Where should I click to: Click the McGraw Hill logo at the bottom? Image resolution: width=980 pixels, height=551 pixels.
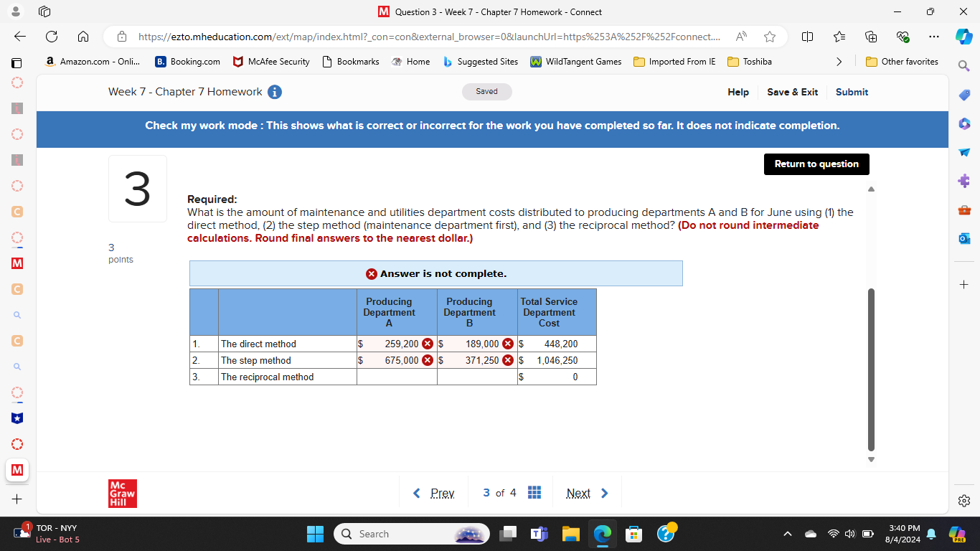(122, 493)
